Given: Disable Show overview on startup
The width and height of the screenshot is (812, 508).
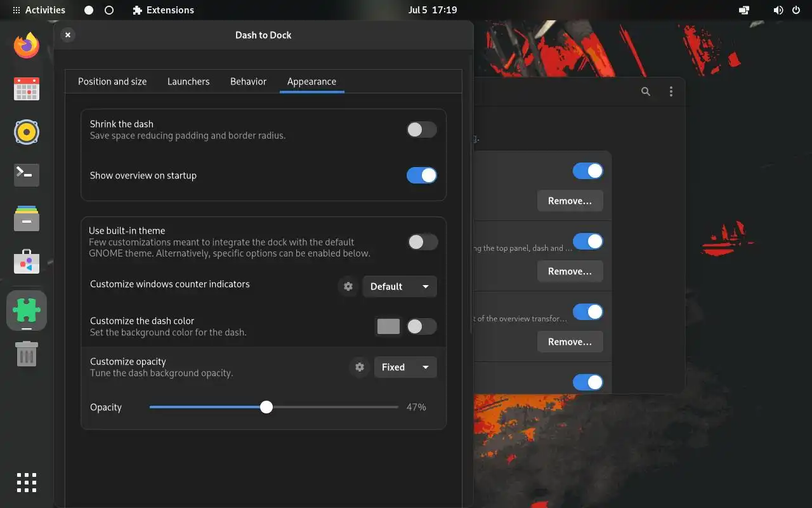Looking at the screenshot, I should coord(422,175).
